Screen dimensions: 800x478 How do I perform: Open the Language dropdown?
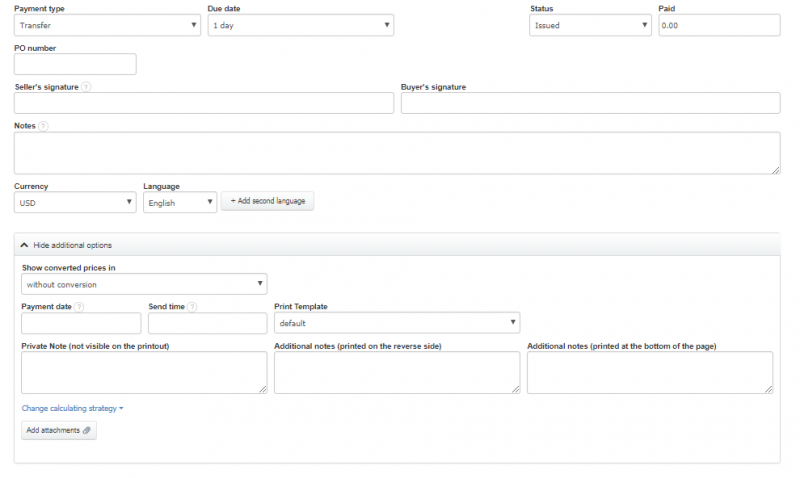click(x=179, y=202)
